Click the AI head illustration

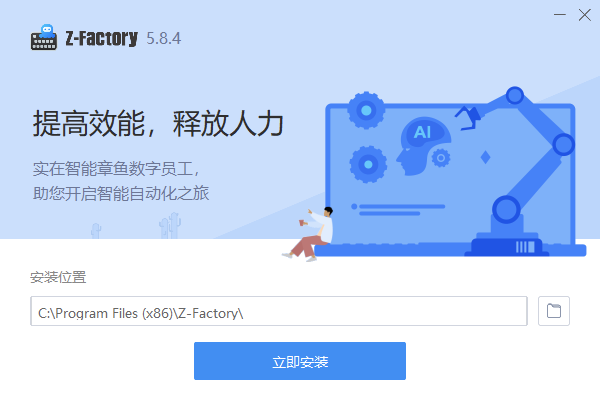[423, 146]
